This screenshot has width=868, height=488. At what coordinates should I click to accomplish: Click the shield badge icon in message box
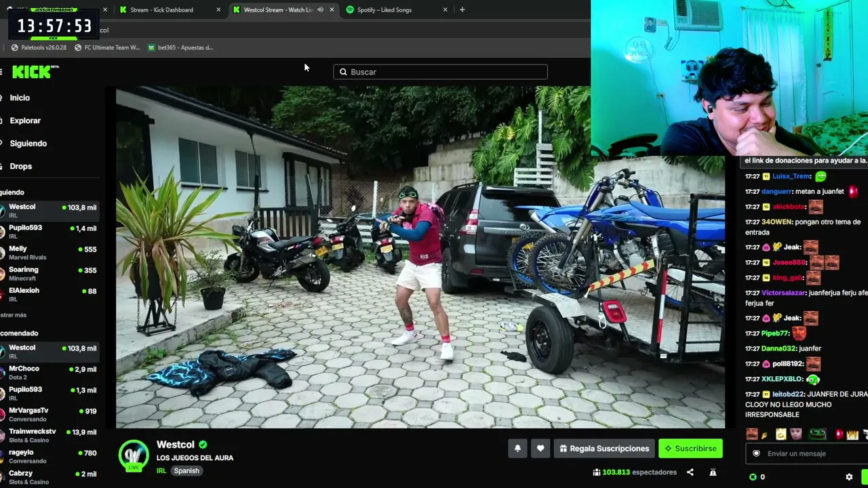757,453
